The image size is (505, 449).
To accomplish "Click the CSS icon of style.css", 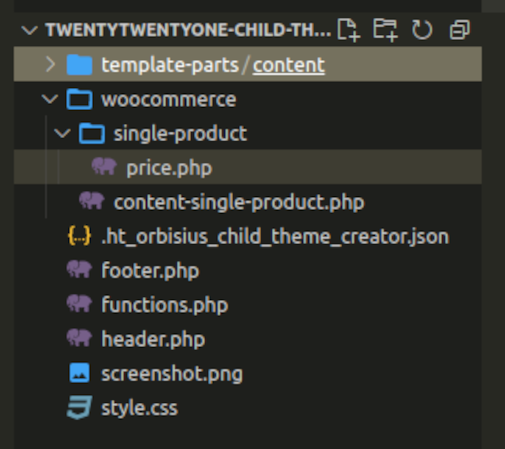I will tap(79, 407).
